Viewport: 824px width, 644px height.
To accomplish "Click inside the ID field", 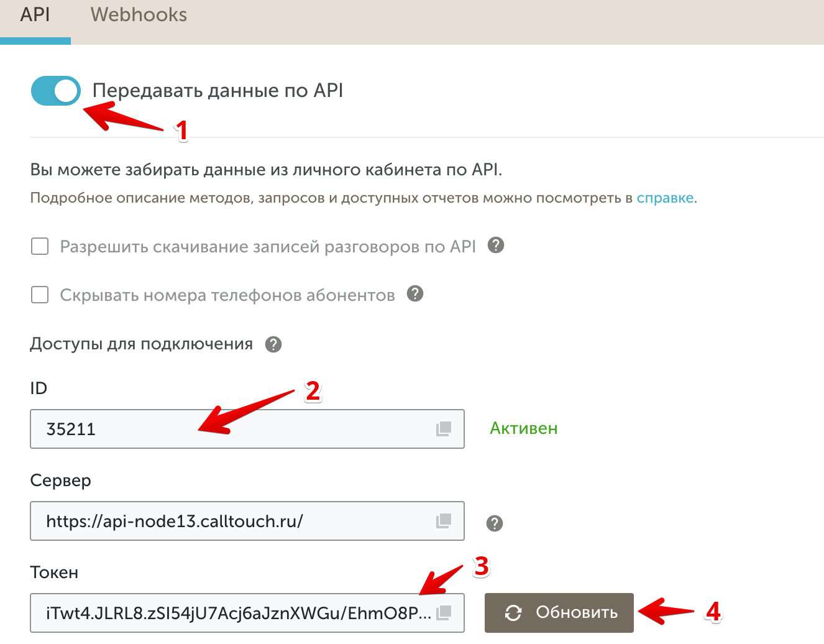I will point(247,429).
